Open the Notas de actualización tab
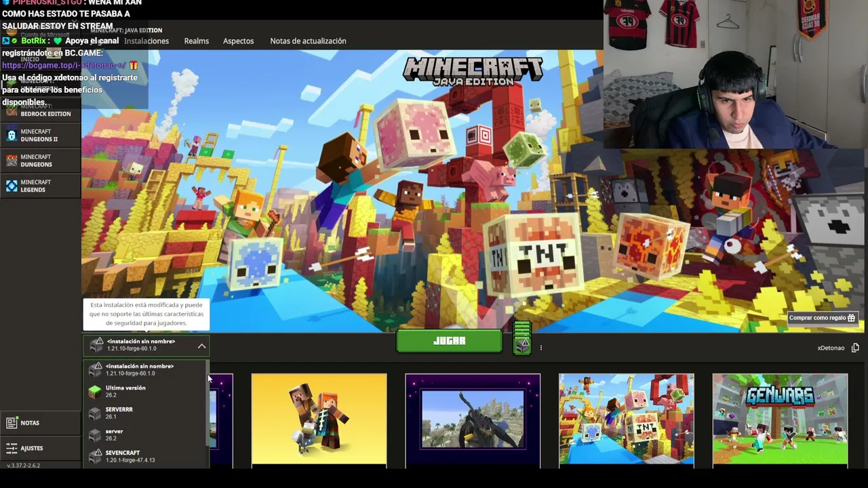 coord(308,41)
